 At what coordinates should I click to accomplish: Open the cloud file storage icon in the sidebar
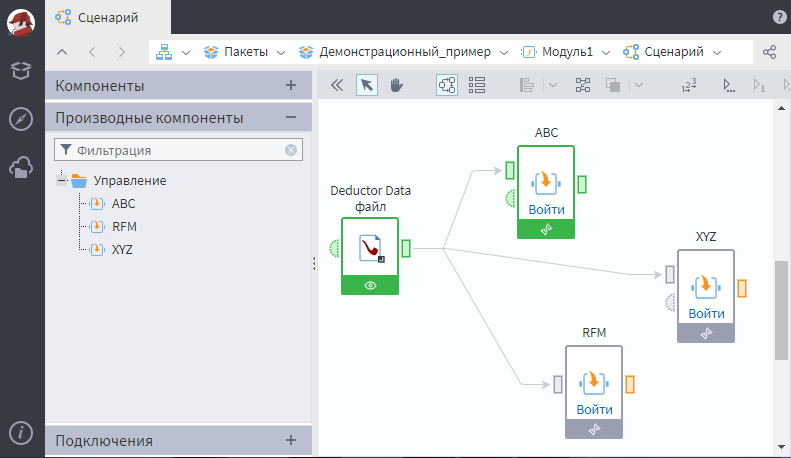tap(21, 167)
